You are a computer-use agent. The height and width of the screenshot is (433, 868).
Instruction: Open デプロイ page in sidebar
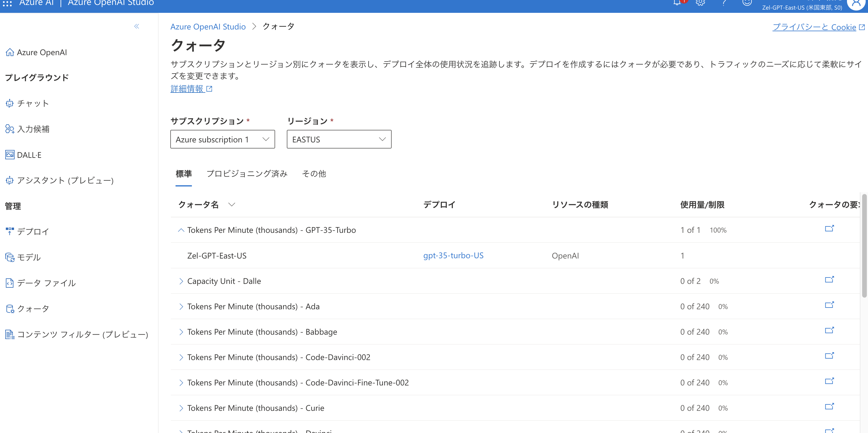(x=33, y=231)
